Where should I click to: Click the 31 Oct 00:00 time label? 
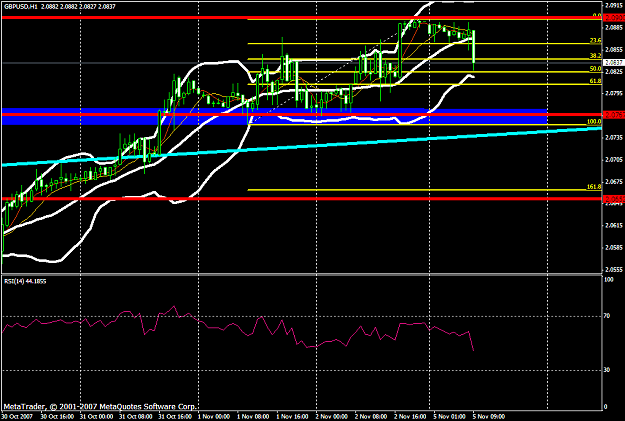[96, 417]
